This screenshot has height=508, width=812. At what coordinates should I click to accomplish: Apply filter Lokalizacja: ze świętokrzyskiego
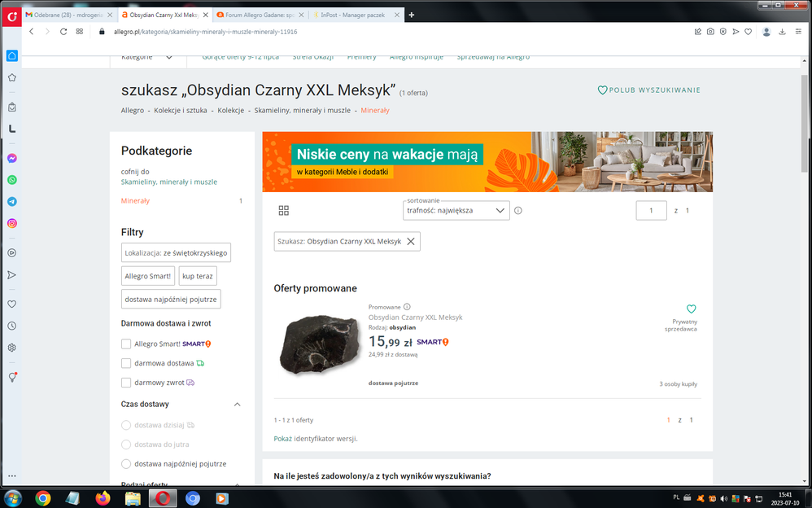tap(176, 253)
